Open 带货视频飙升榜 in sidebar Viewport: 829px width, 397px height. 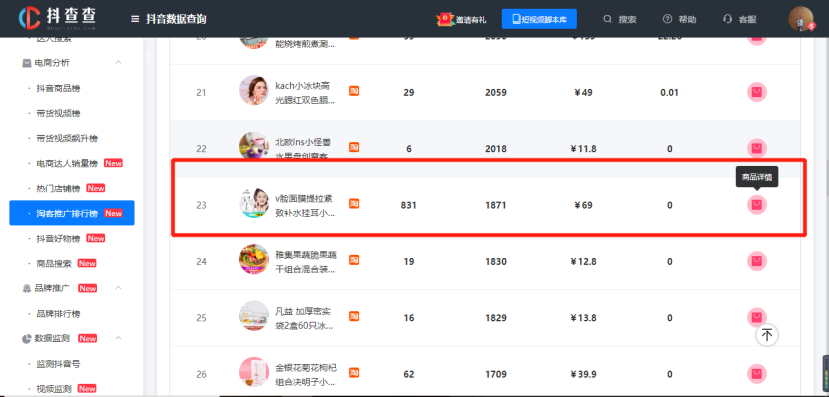pos(67,138)
